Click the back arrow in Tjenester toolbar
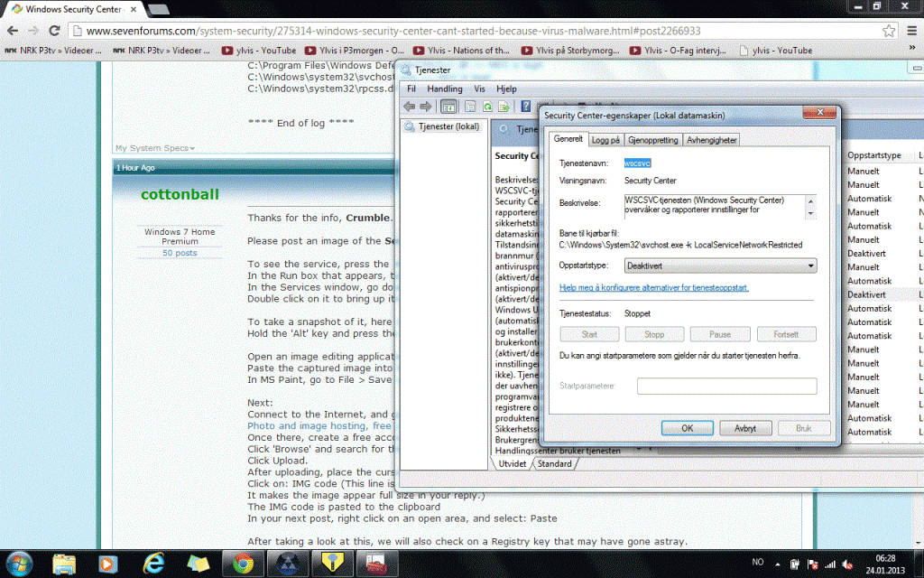 point(409,107)
